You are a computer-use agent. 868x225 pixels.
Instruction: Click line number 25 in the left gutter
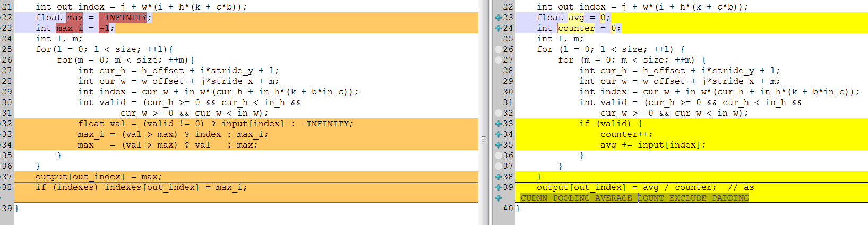coord(6,49)
